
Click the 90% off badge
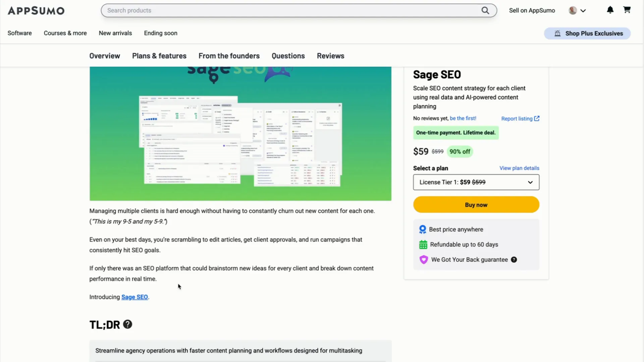(x=460, y=152)
